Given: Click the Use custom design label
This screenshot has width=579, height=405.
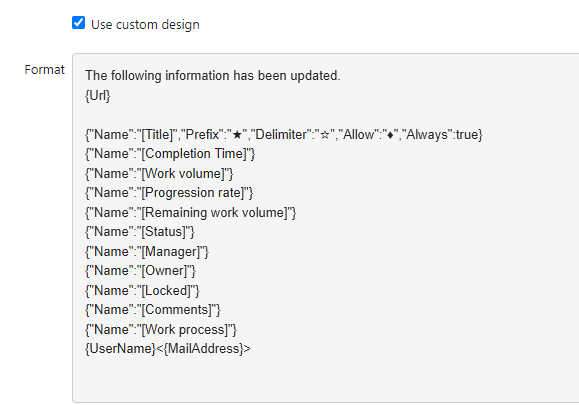Looking at the screenshot, I should [145, 24].
